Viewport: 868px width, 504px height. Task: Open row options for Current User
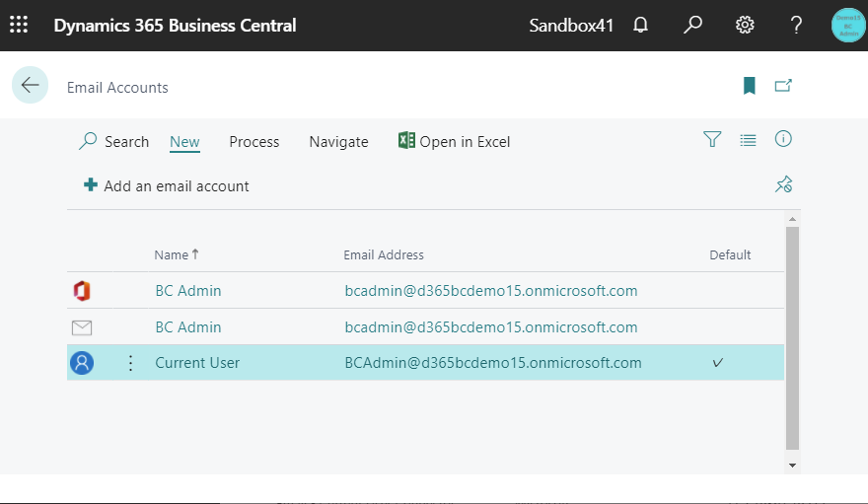pyautogui.click(x=130, y=363)
